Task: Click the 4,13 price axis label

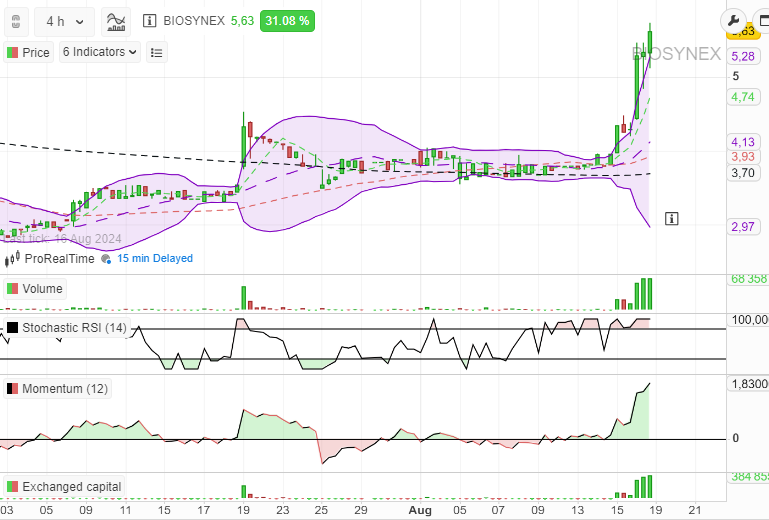Action: pos(743,142)
